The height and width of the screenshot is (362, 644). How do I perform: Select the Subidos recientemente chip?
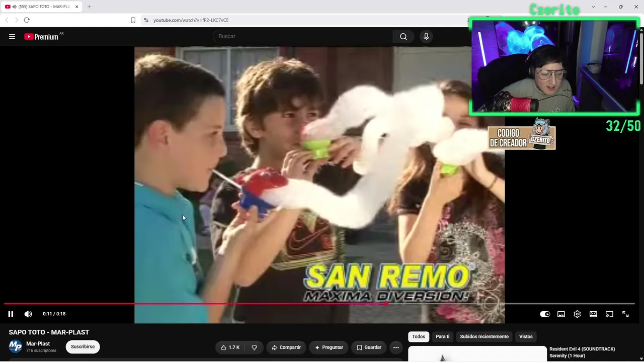tap(484, 336)
